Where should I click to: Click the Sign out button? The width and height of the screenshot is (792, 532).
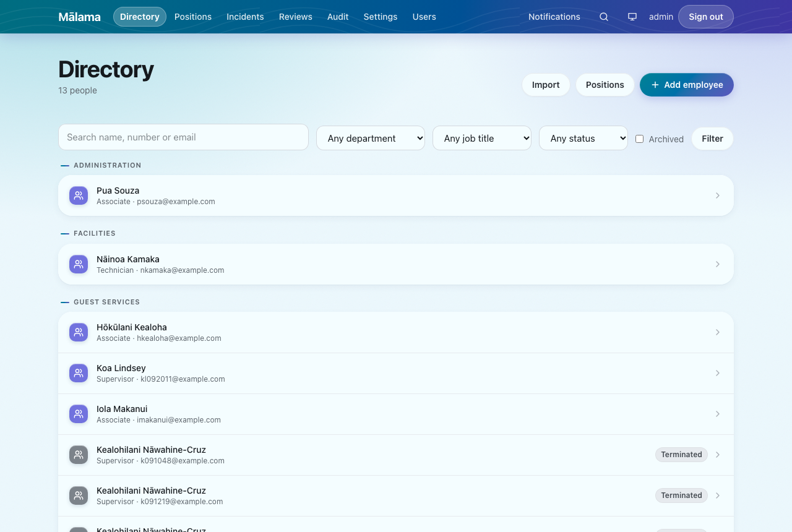tap(706, 17)
